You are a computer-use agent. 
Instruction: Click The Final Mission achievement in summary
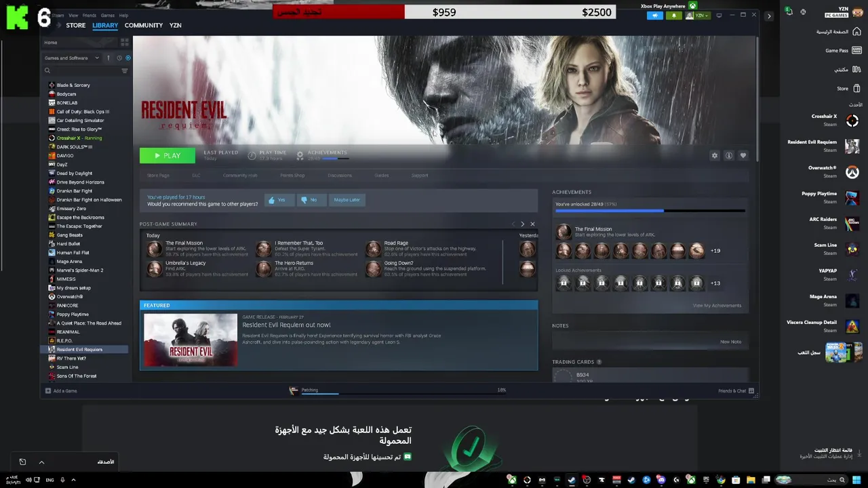point(197,248)
